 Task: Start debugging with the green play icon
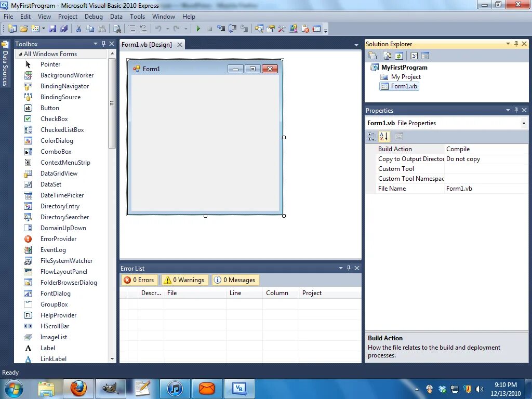(198, 29)
